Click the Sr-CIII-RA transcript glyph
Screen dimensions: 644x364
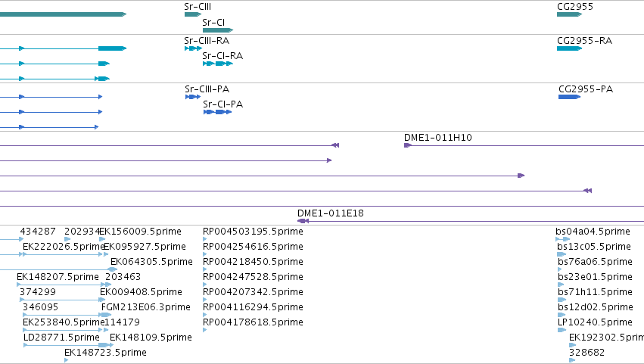[193, 48]
